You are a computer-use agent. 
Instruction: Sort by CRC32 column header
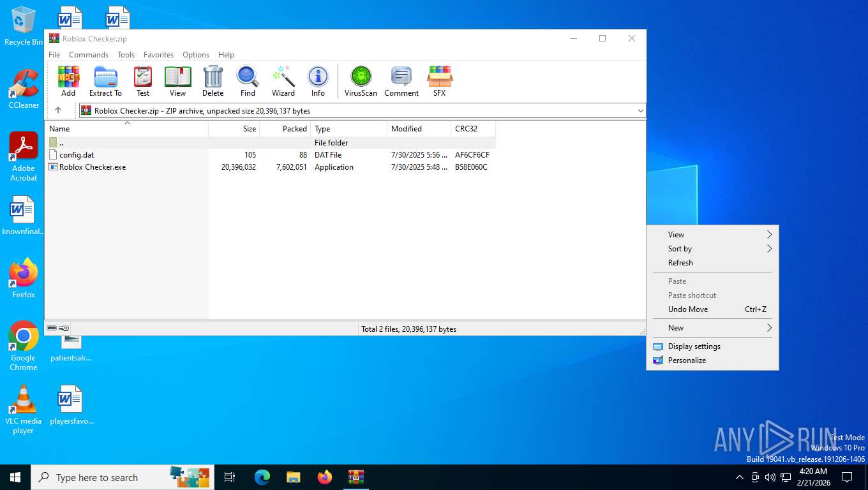click(473, 129)
